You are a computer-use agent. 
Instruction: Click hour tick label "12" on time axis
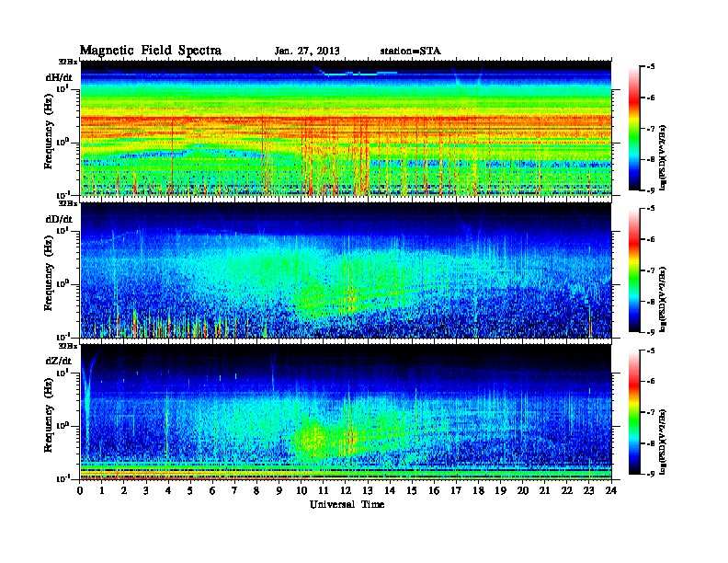(x=346, y=490)
